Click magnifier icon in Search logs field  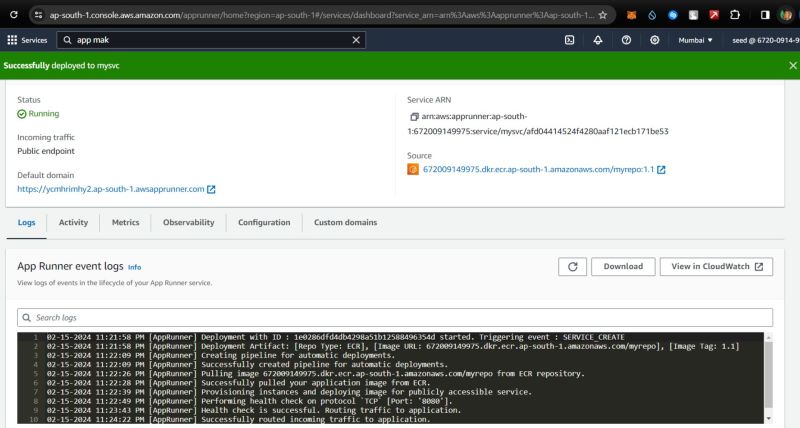point(27,317)
